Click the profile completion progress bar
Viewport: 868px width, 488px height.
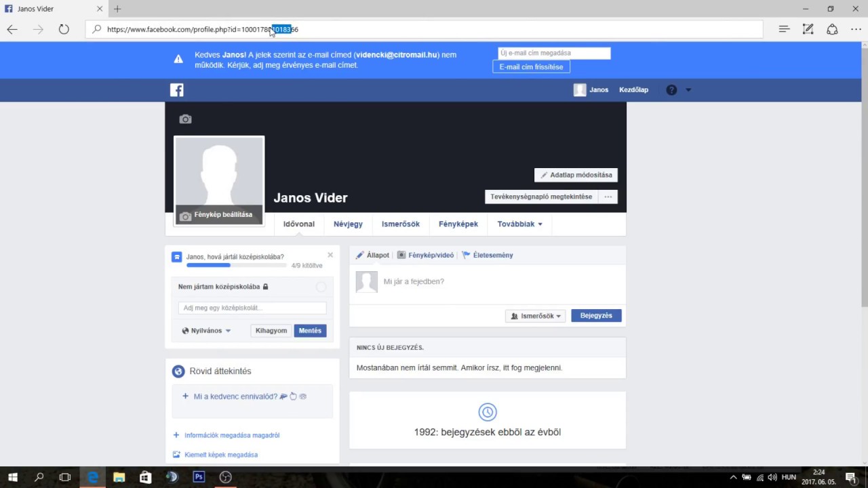coord(235,265)
